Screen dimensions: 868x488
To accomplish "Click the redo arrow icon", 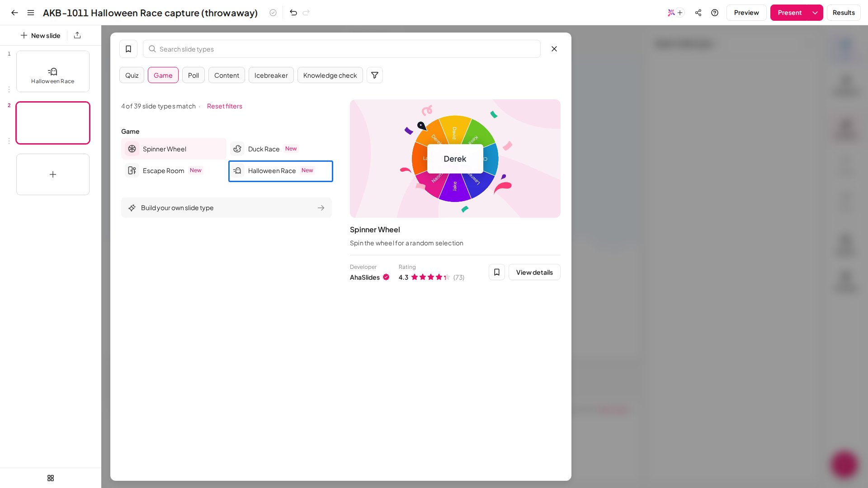I will pyautogui.click(x=306, y=13).
